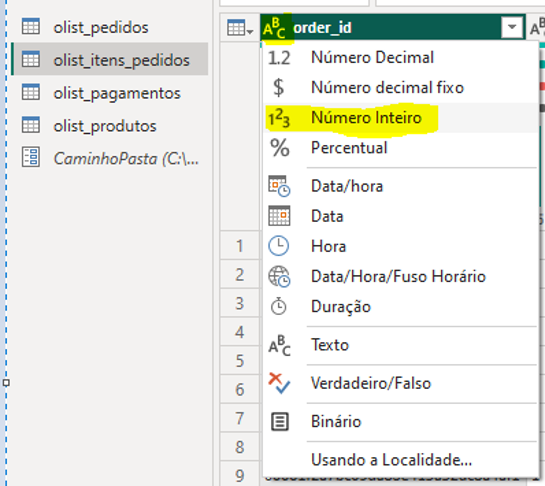Click the calendar Data icon

pyautogui.click(x=279, y=216)
